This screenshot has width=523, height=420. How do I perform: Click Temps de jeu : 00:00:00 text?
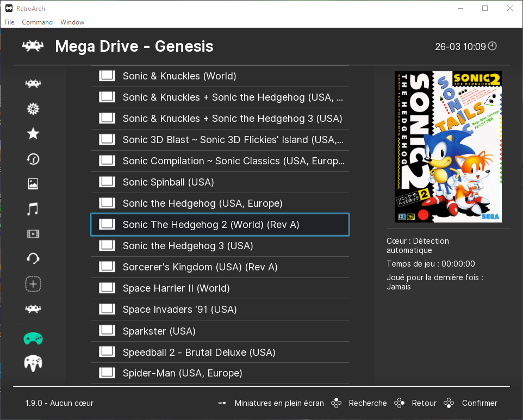[x=431, y=264]
